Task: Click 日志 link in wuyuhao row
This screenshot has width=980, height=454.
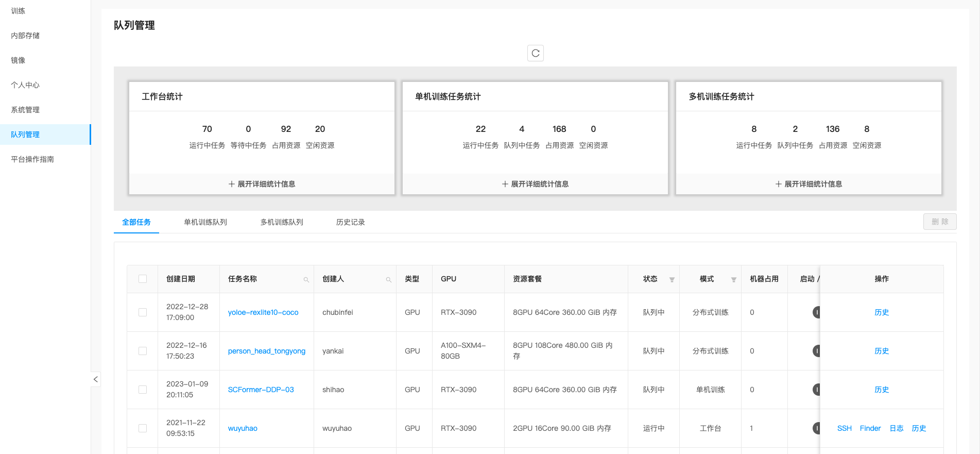Action: pos(897,428)
